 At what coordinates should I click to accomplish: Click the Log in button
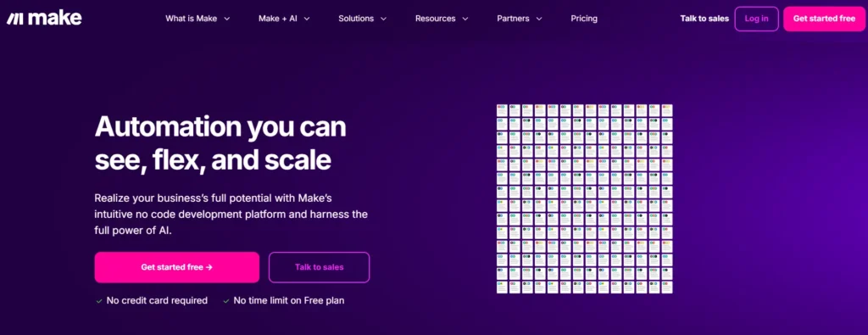point(756,19)
